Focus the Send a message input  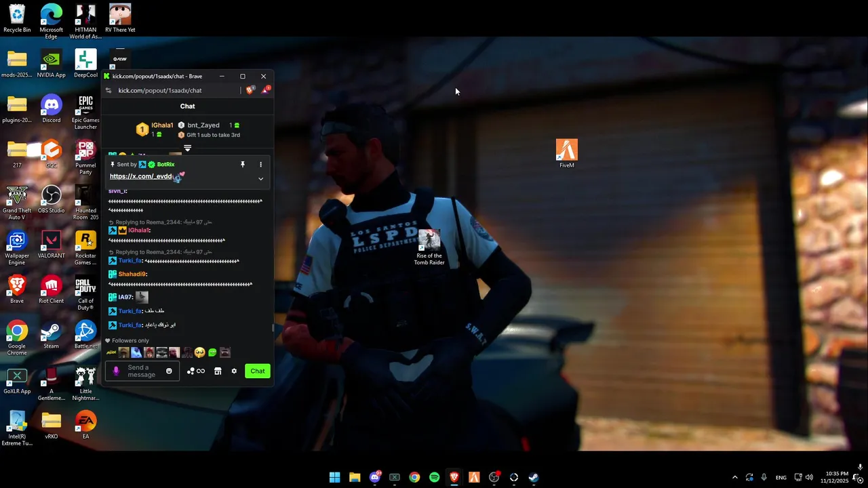[142, 371]
